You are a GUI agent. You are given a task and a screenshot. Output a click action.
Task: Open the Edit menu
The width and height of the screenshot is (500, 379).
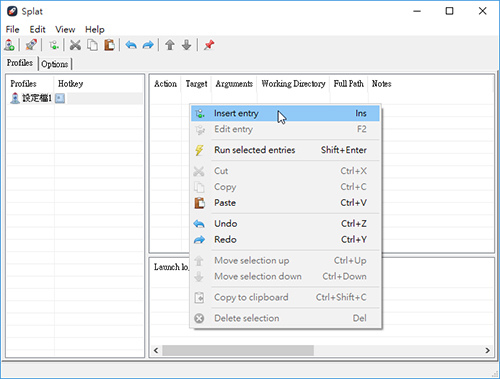tap(37, 29)
